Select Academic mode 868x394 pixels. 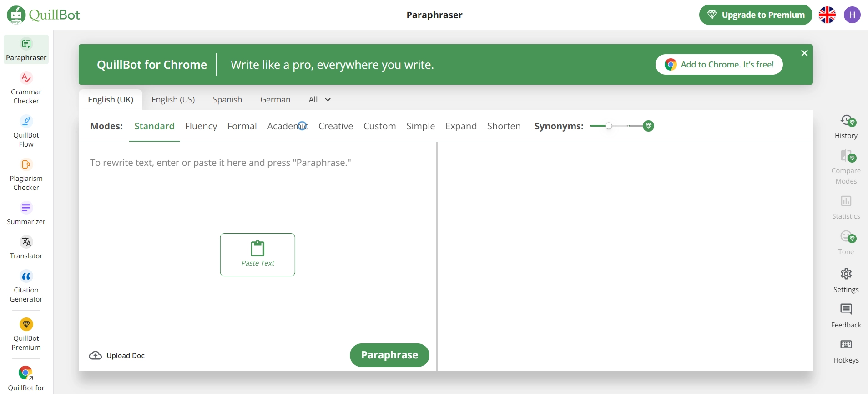click(288, 126)
